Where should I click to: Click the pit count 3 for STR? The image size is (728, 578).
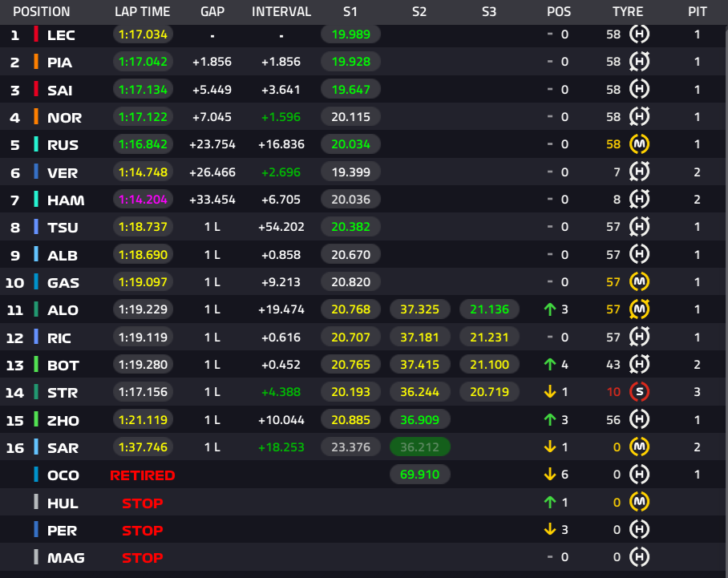[697, 392]
